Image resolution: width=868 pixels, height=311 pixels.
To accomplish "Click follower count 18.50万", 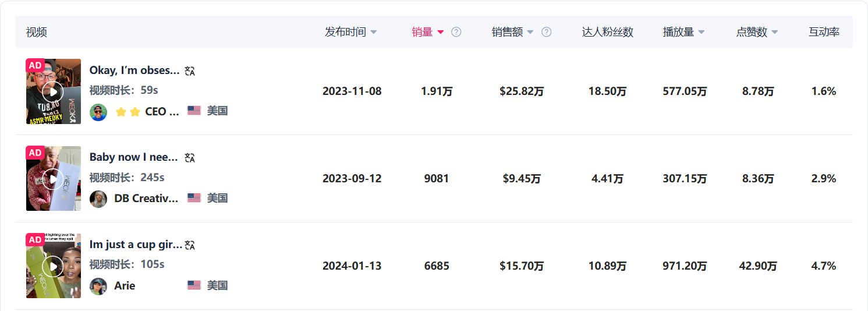I will (x=608, y=91).
